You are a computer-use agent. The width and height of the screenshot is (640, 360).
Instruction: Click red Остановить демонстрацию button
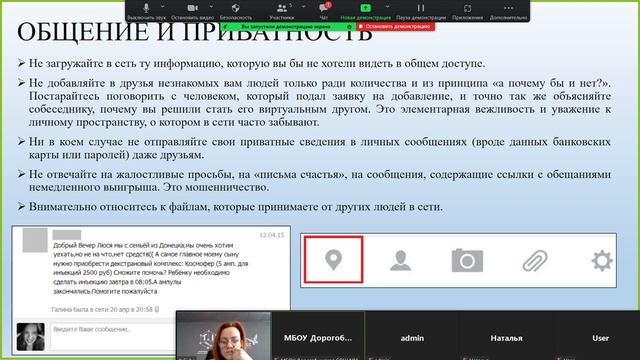[396, 27]
